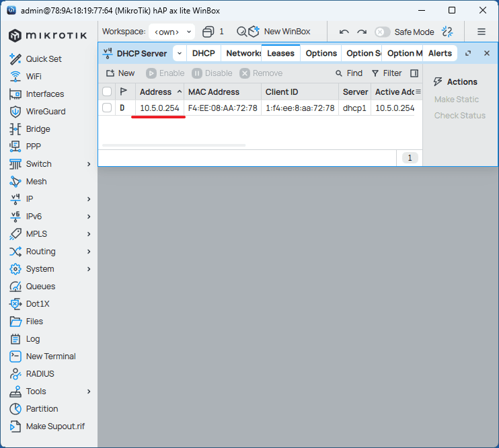This screenshot has height=448, width=499.
Task: Open New Terminal in sidebar
Action: point(50,357)
